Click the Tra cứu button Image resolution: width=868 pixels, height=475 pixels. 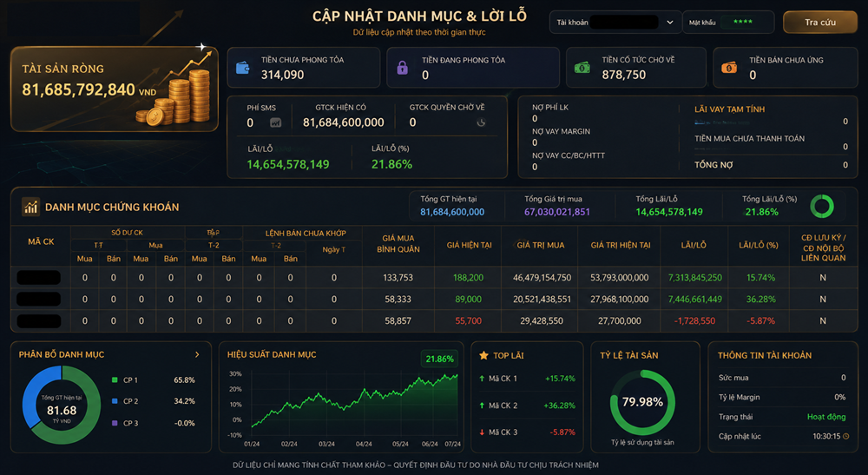tap(820, 23)
